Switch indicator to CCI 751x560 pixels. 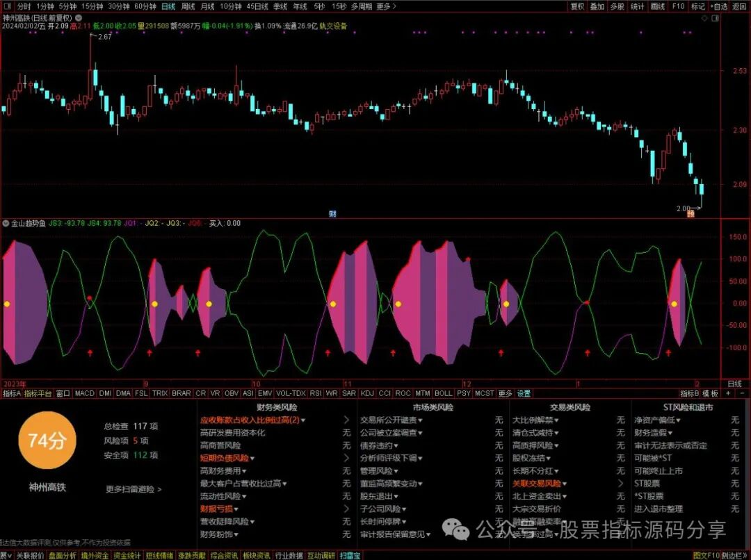pos(385,393)
